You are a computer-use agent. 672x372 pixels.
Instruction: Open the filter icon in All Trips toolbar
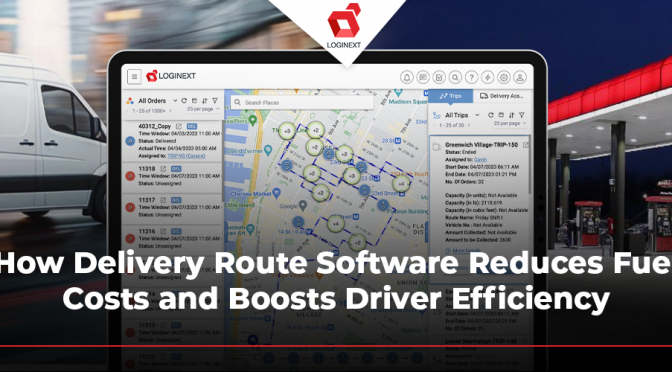click(x=522, y=115)
